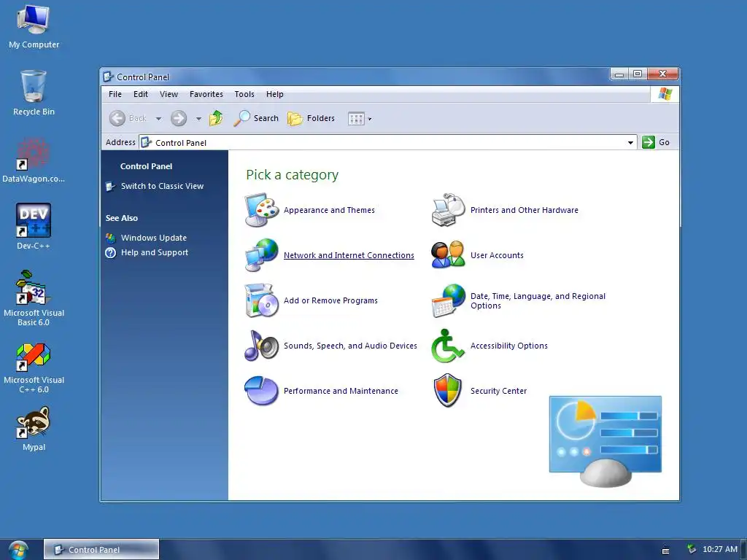
Task: Click the Security Center shield icon
Action: (449, 391)
